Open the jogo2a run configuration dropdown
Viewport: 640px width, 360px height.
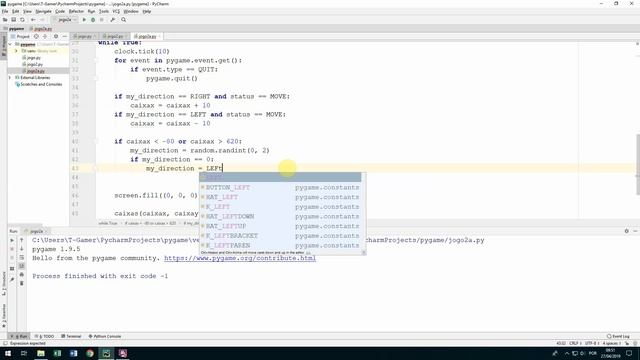(x=65, y=20)
